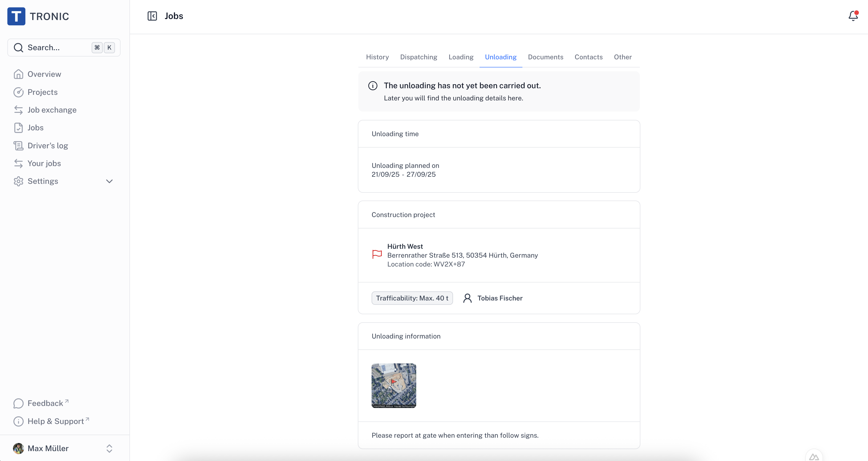
Task: Open Help & Support link
Action: click(x=56, y=421)
